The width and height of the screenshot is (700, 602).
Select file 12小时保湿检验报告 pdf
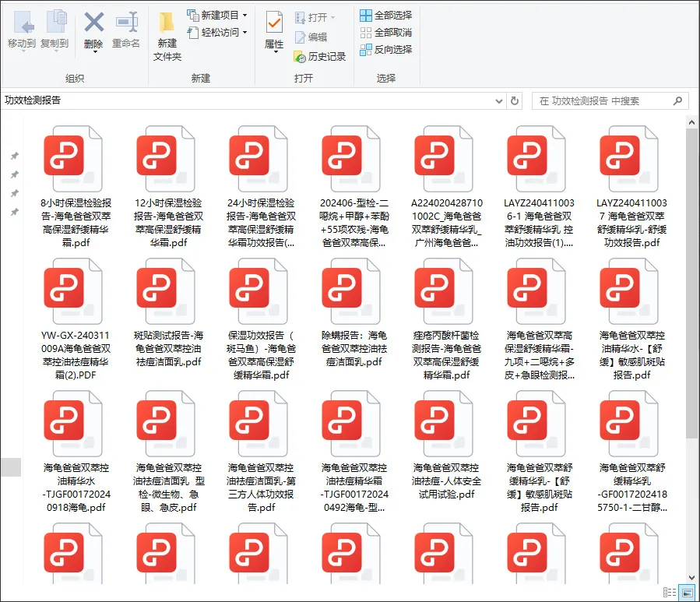[168, 187]
